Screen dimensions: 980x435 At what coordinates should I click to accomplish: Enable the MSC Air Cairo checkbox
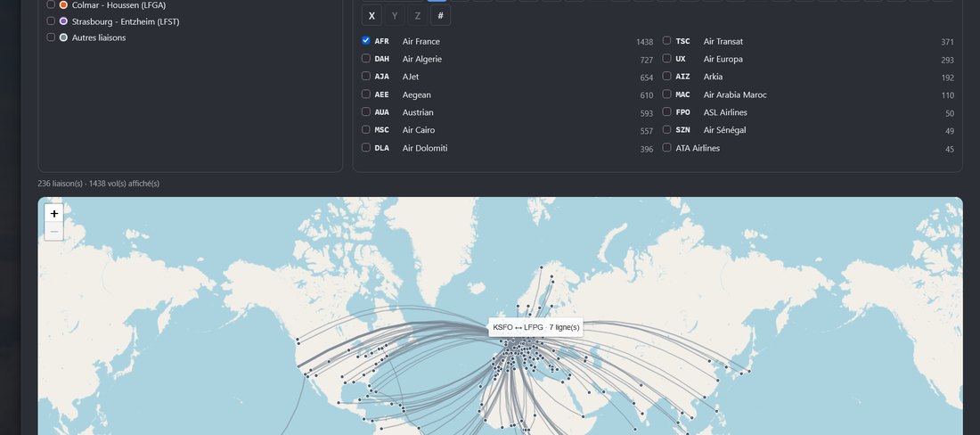[366, 129]
